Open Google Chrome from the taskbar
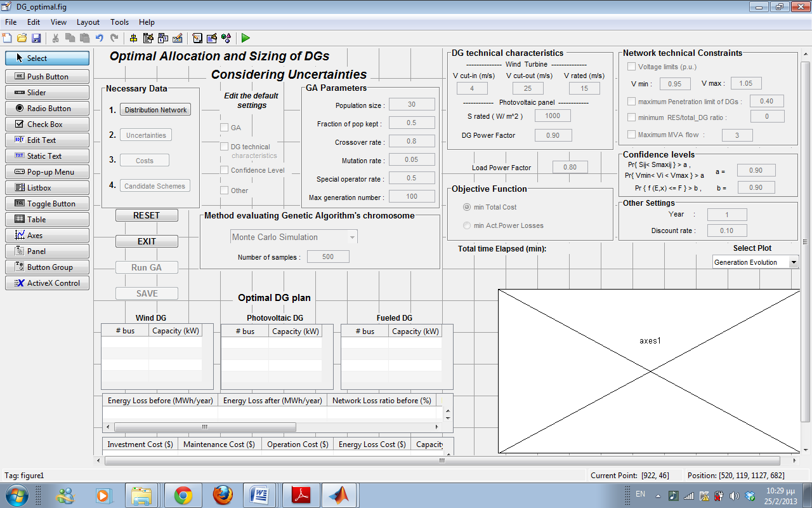This screenshot has width=812, height=508. [183, 495]
